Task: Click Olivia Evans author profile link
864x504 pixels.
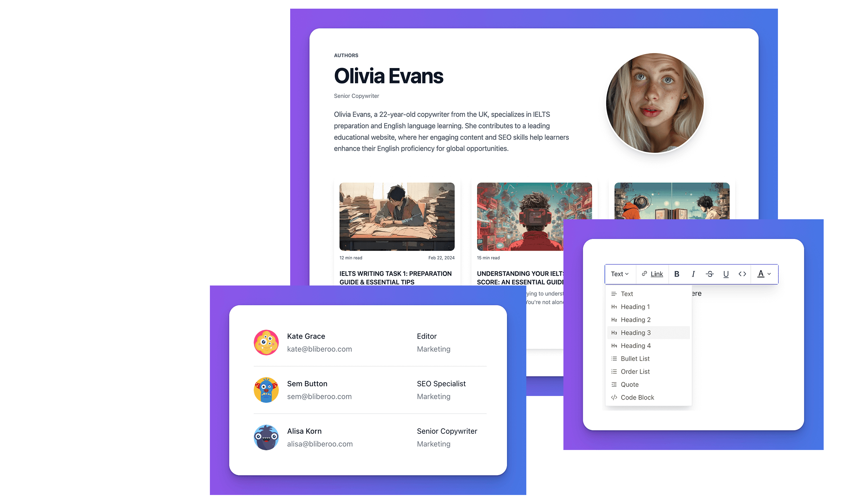Action: [389, 76]
